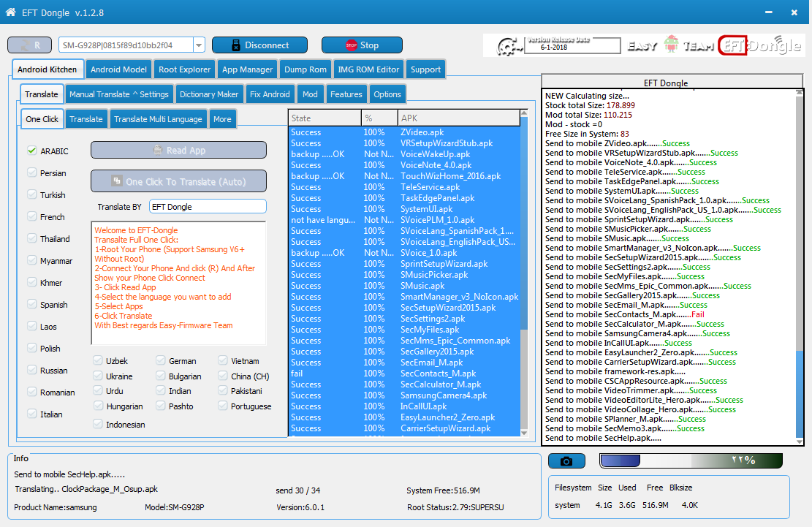Select the ZVideo.apk row
The width and height of the screenshot is (812, 527).
click(404, 132)
